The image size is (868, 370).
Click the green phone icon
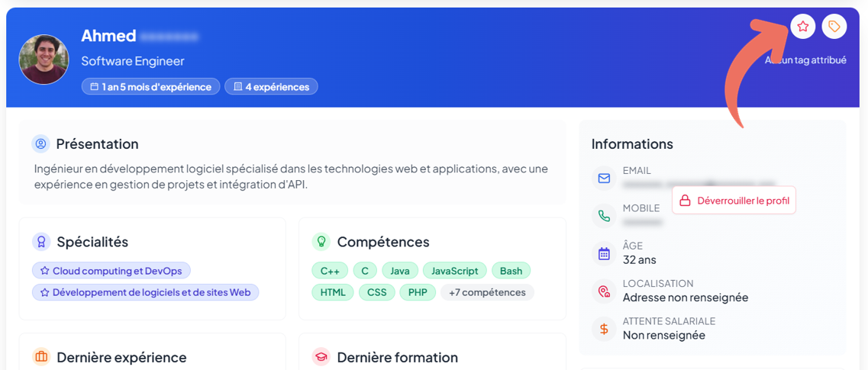click(604, 216)
